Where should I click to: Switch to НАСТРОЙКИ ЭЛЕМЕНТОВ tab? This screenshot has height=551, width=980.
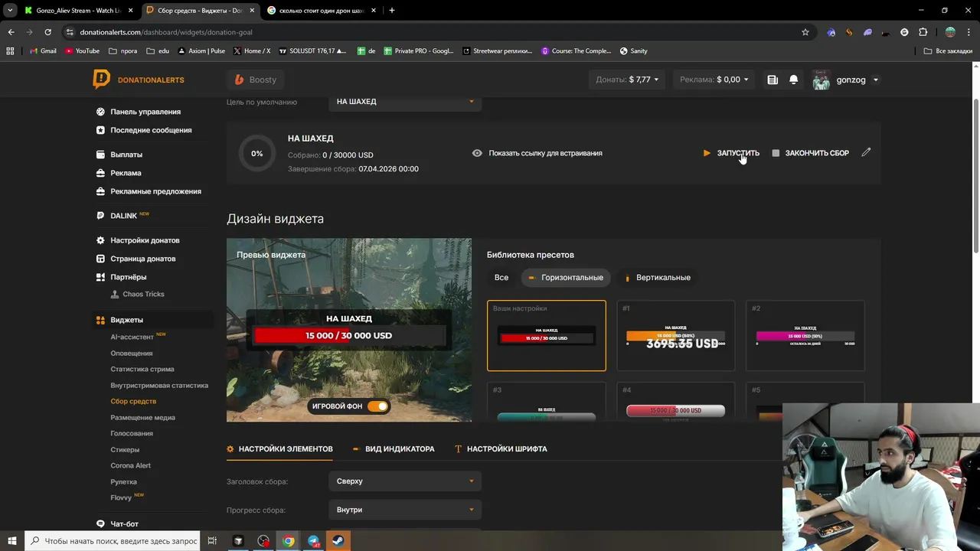coord(279,448)
